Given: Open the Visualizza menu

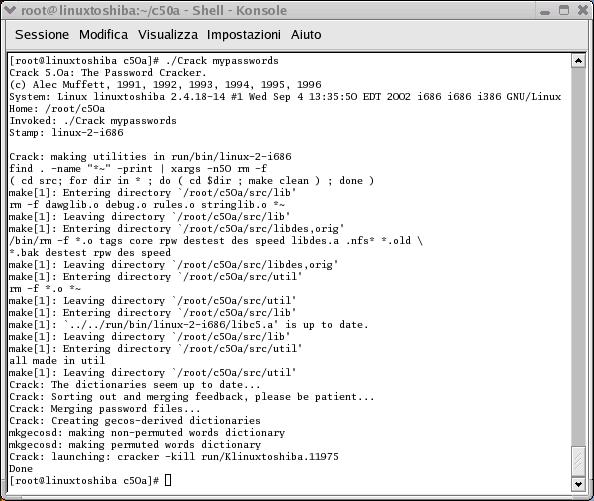Looking at the screenshot, I should [167, 35].
